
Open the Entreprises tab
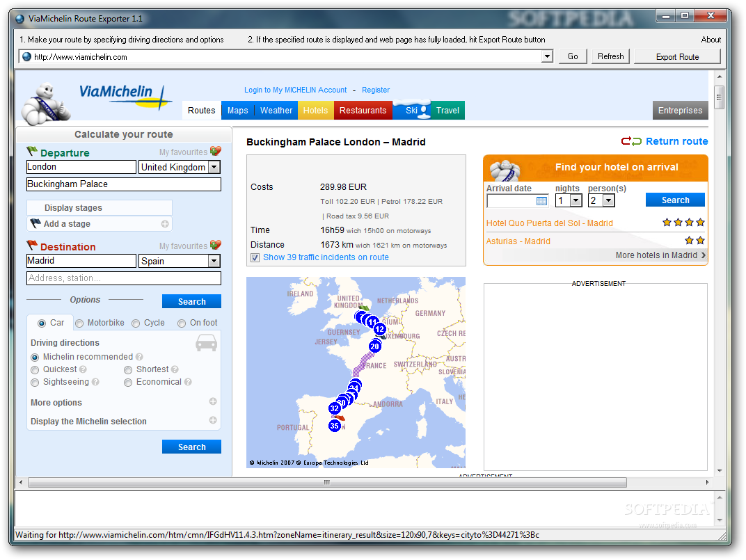pos(680,111)
